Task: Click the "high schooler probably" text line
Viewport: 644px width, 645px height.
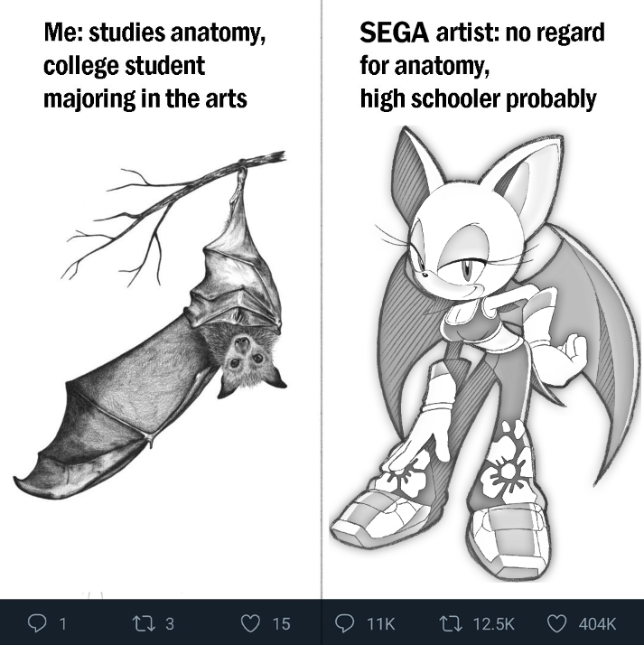Action: tap(478, 98)
